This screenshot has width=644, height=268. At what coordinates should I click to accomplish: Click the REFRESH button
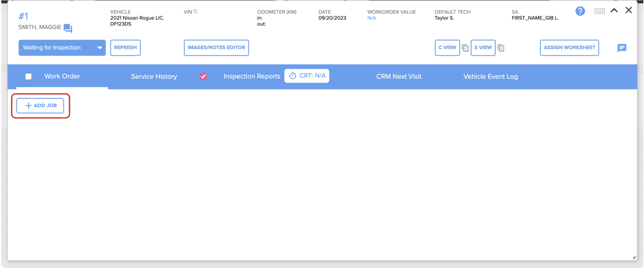tap(126, 48)
